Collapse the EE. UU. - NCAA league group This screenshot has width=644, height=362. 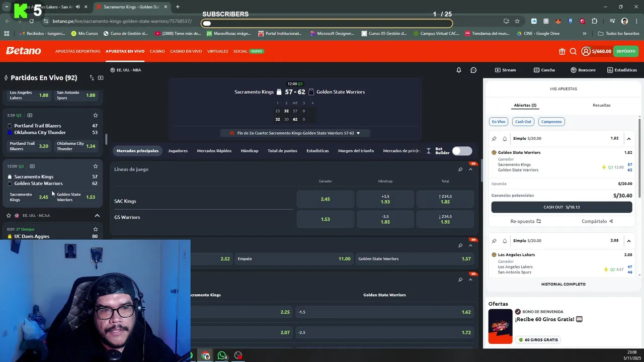click(97, 215)
